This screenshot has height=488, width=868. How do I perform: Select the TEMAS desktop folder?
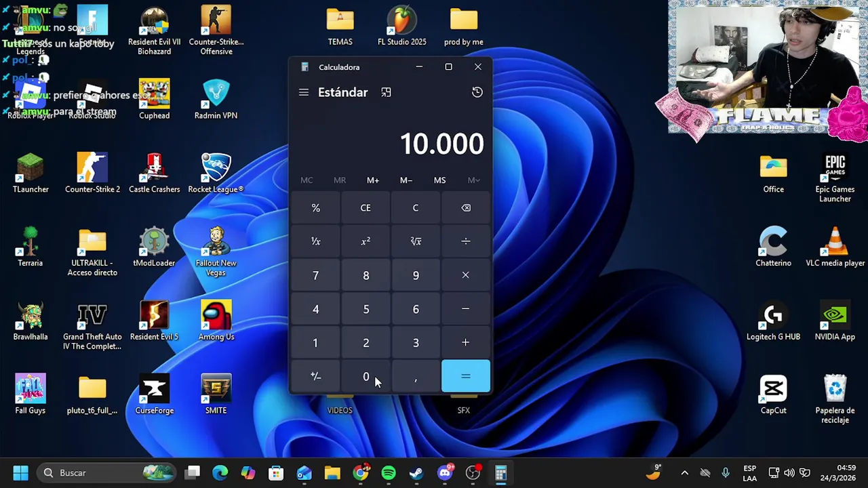point(340,27)
